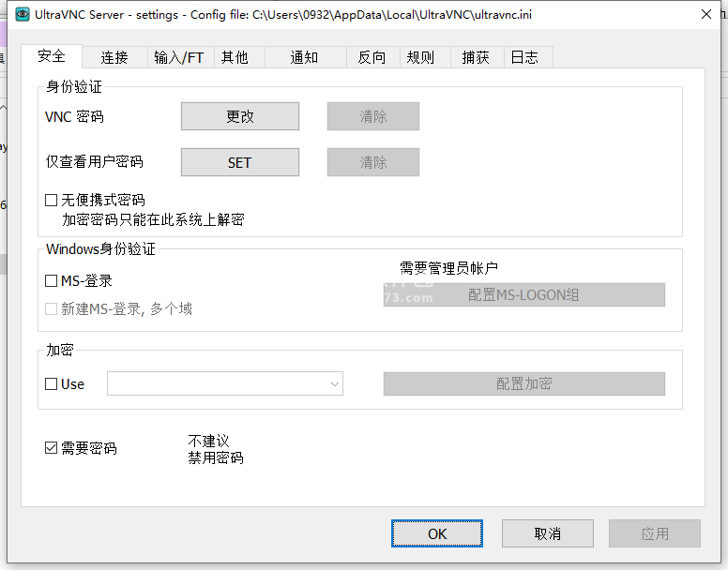Click 取消 to cancel changes
728x570 pixels.
click(548, 533)
